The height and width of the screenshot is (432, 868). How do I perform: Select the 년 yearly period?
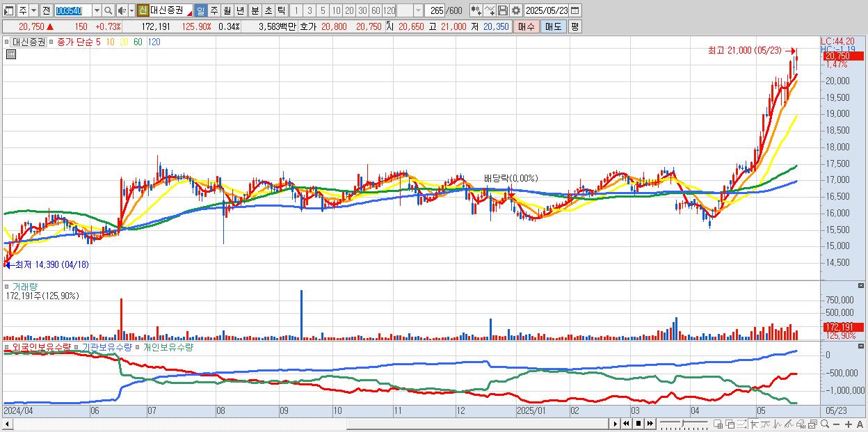point(240,10)
